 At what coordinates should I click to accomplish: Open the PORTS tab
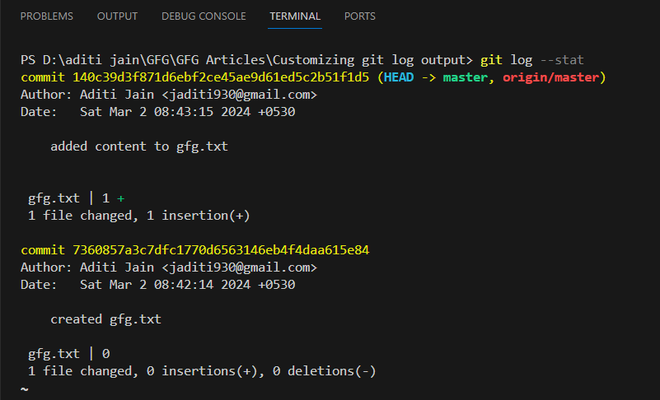point(360,16)
